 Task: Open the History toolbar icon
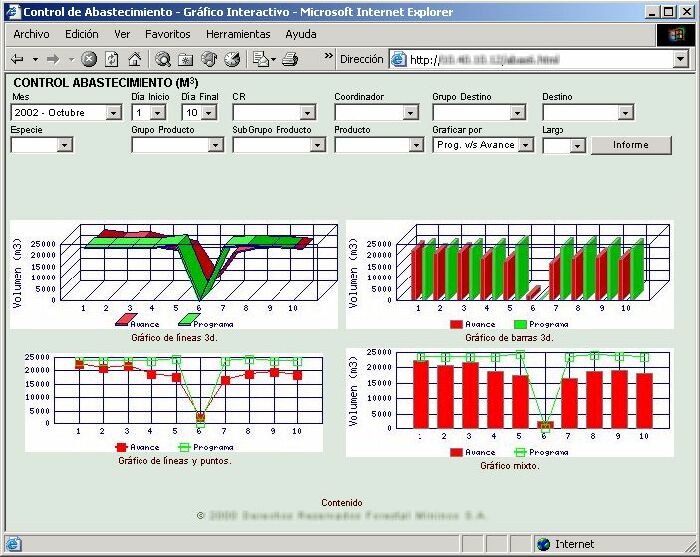tap(232, 60)
